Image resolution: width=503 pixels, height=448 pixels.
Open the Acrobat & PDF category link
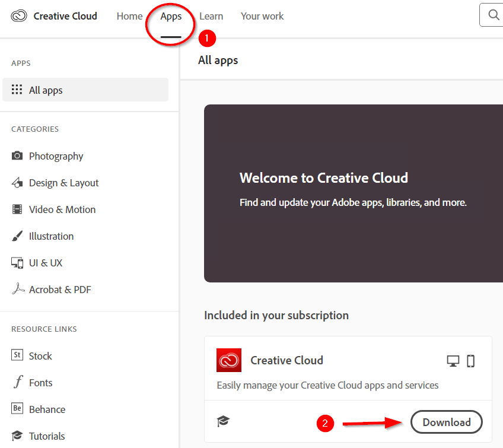(60, 290)
